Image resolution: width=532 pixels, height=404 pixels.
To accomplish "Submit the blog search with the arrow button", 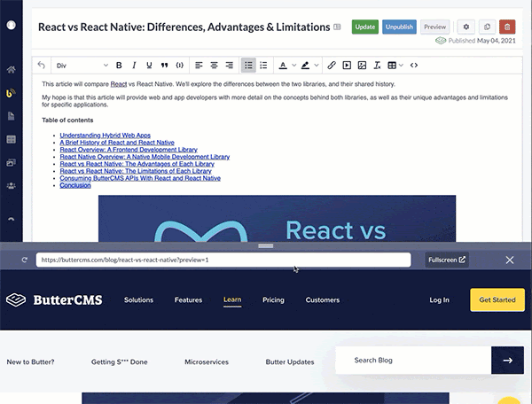I will click(x=507, y=361).
